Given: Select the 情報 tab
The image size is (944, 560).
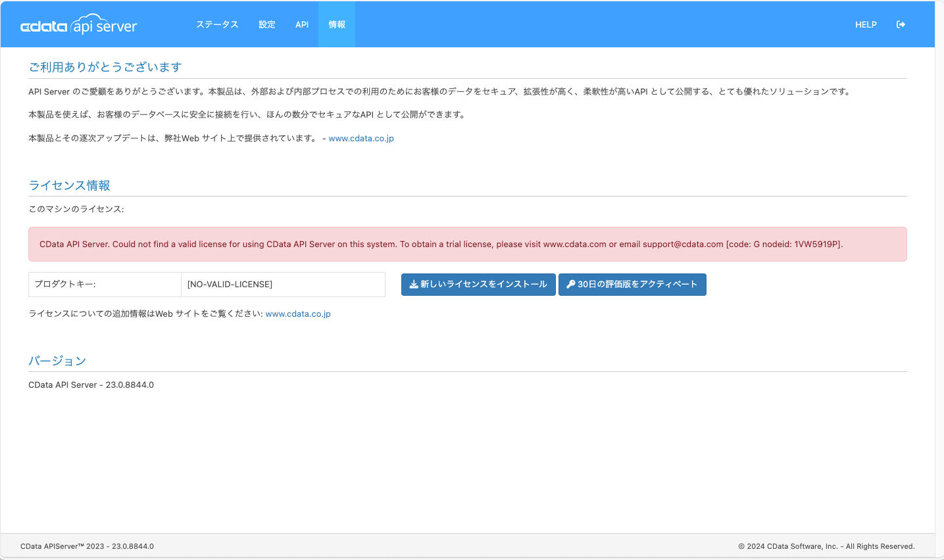Looking at the screenshot, I should [x=337, y=24].
